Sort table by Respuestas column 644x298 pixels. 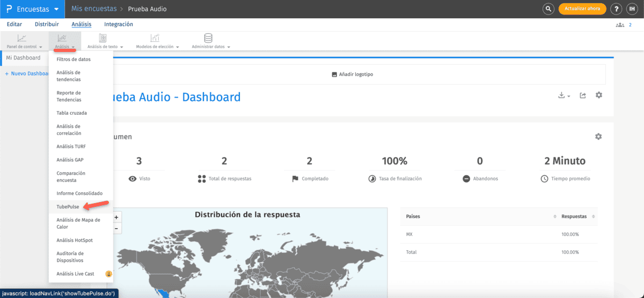click(574, 217)
